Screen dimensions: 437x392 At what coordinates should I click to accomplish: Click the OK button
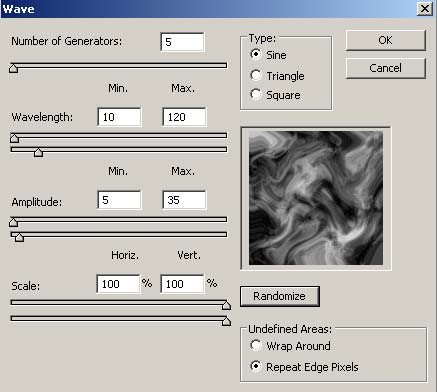pos(386,40)
